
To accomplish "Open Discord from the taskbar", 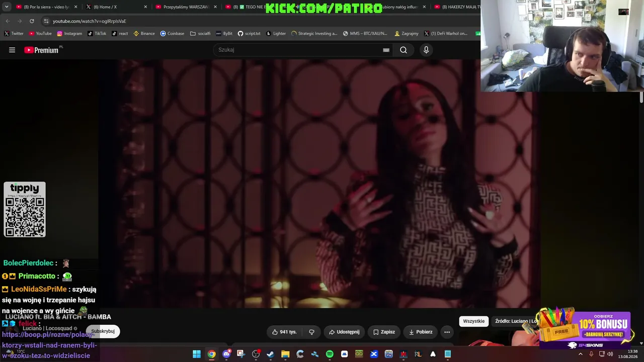I will 226,354.
